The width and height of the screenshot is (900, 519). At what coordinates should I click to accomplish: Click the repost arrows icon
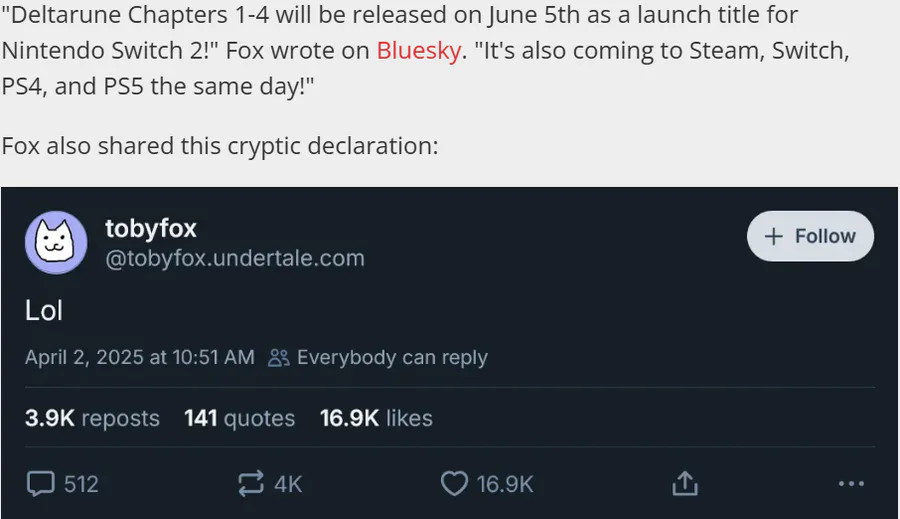click(x=251, y=483)
